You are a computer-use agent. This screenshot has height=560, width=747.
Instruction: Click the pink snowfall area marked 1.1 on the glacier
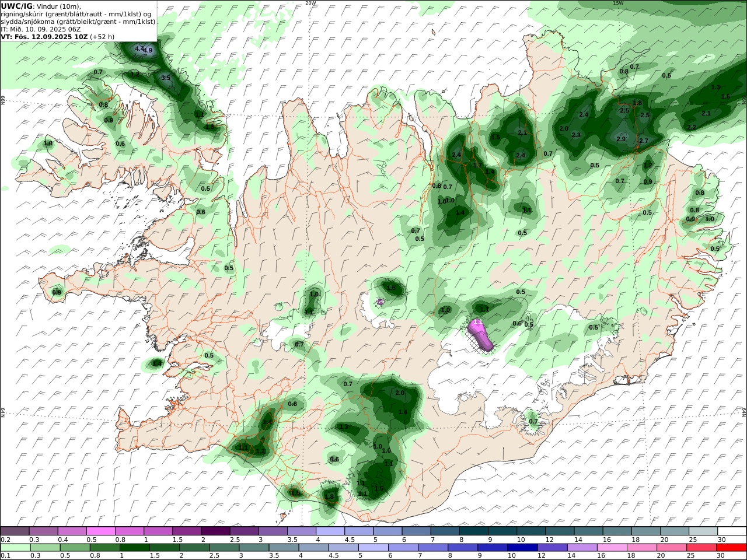pos(481,335)
